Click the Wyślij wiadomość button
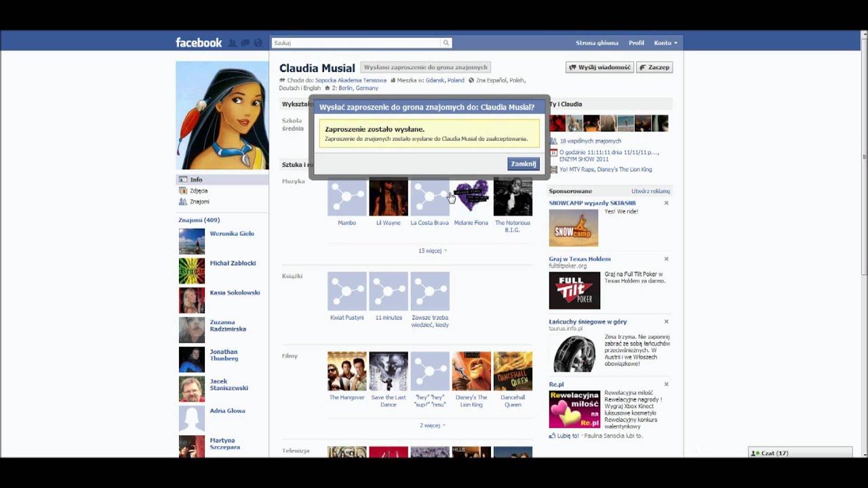This screenshot has width=868, height=488. tap(600, 67)
